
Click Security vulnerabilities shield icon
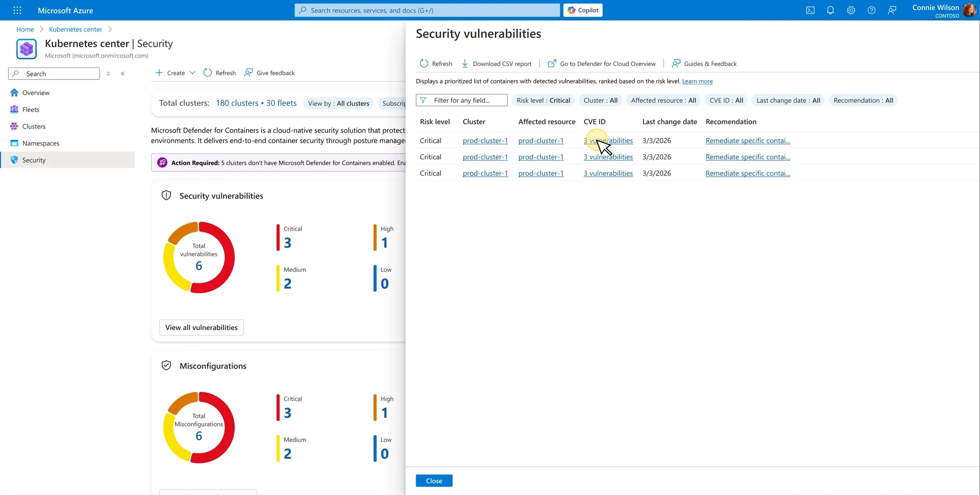tap(167, 196)
